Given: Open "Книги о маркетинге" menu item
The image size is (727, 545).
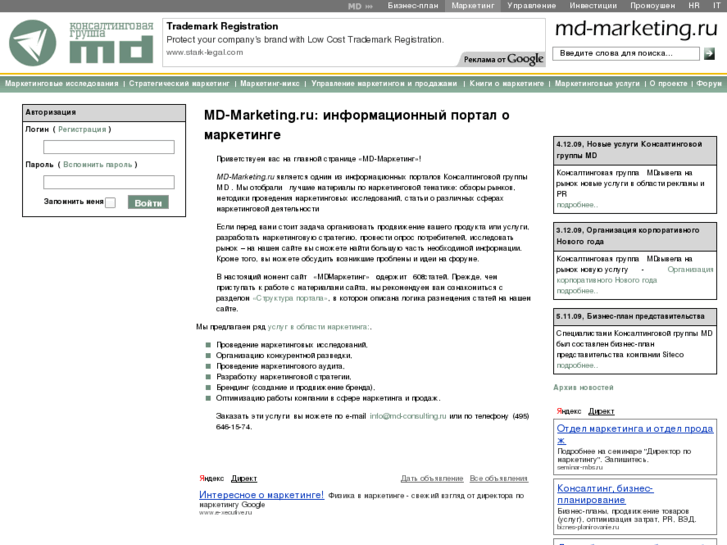Looking at the screenshot, I should (507, 83).
